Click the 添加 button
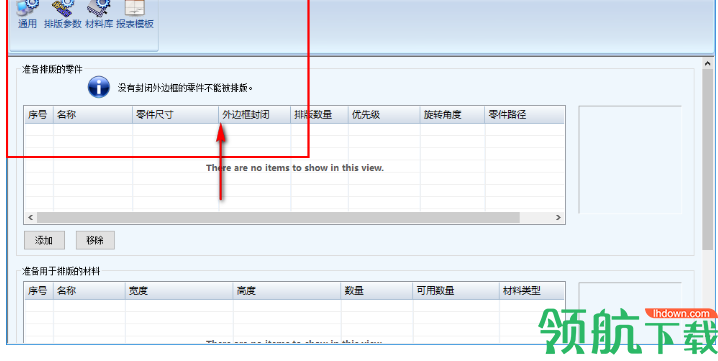 coord(44,240)
